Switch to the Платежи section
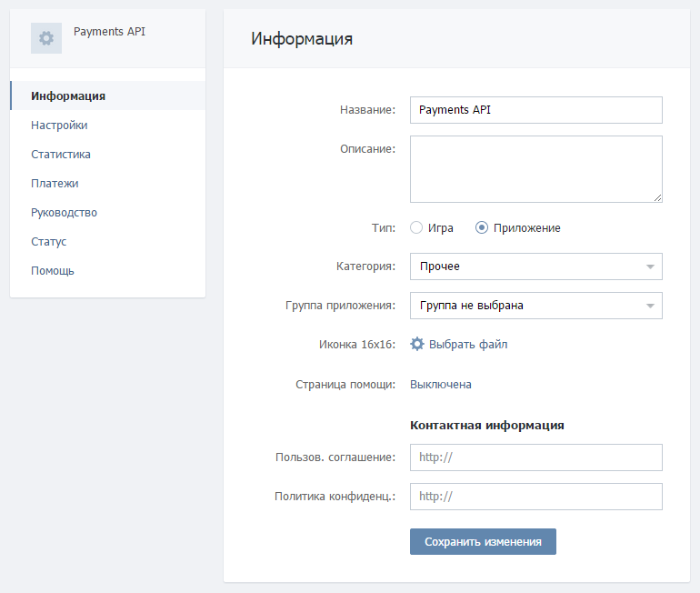Image resolution: width=700 pixels, height=593 pixels. tap(55, 183)
